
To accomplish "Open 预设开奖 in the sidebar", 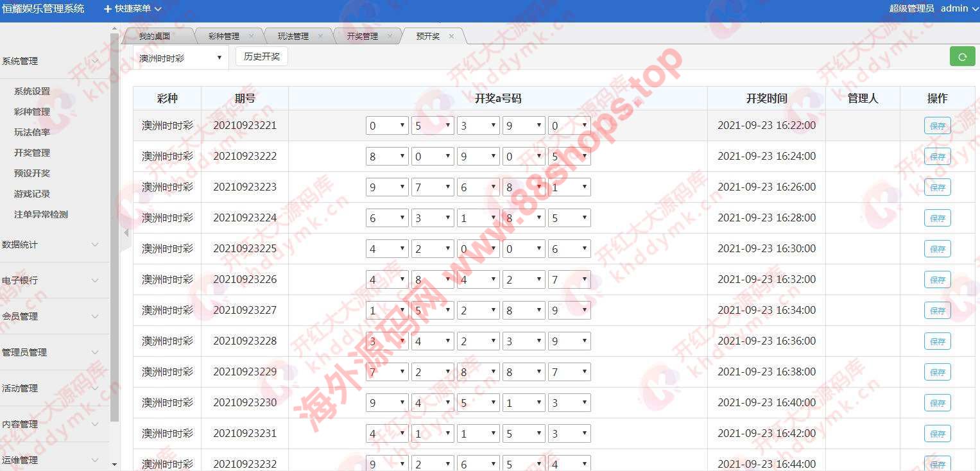I will click(32, 173).
